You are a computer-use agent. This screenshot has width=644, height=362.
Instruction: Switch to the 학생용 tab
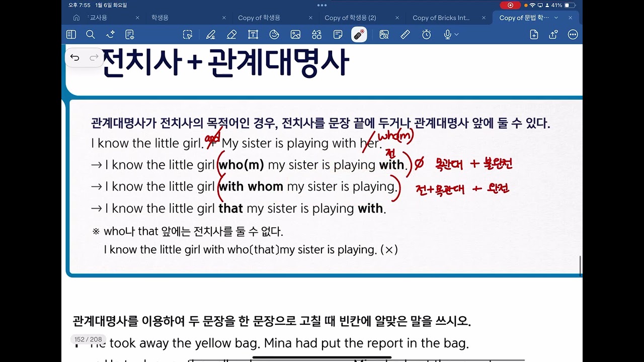click(160, 18)
